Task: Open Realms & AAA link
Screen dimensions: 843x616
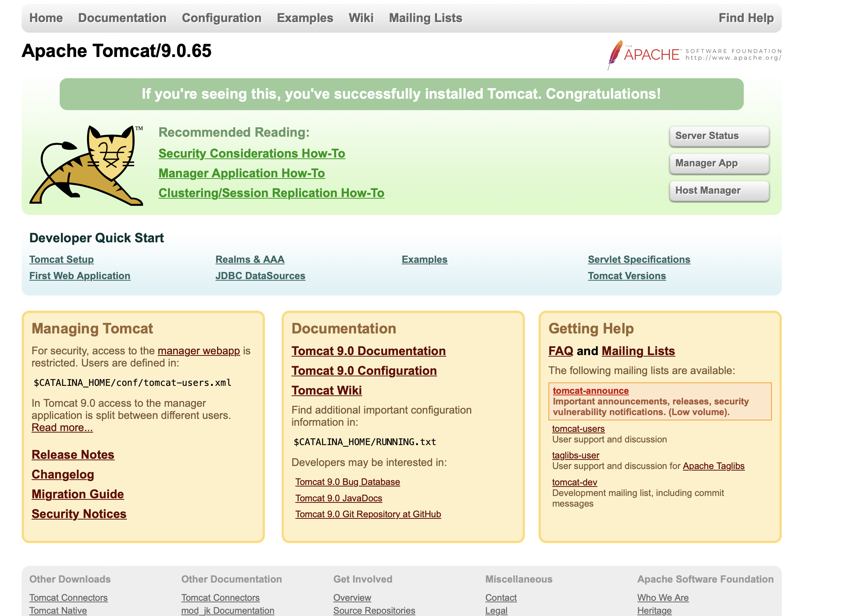Action: [250, 259]
